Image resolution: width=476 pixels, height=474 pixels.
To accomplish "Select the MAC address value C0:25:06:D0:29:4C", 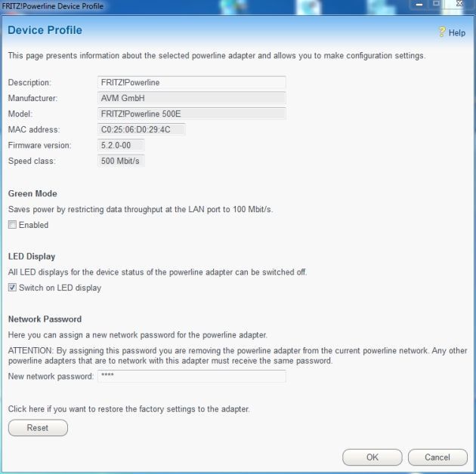I will click(141, 130).
